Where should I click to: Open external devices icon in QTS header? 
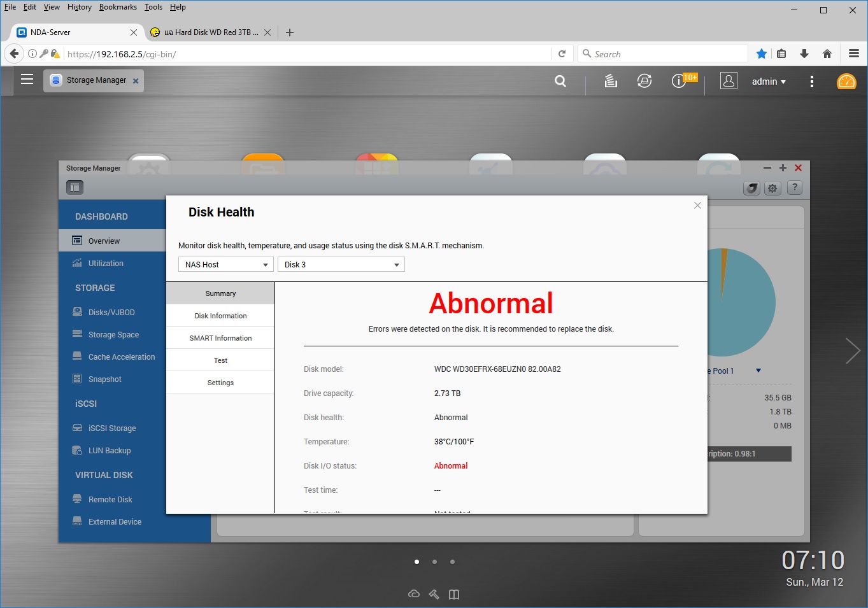coord(644,81)
